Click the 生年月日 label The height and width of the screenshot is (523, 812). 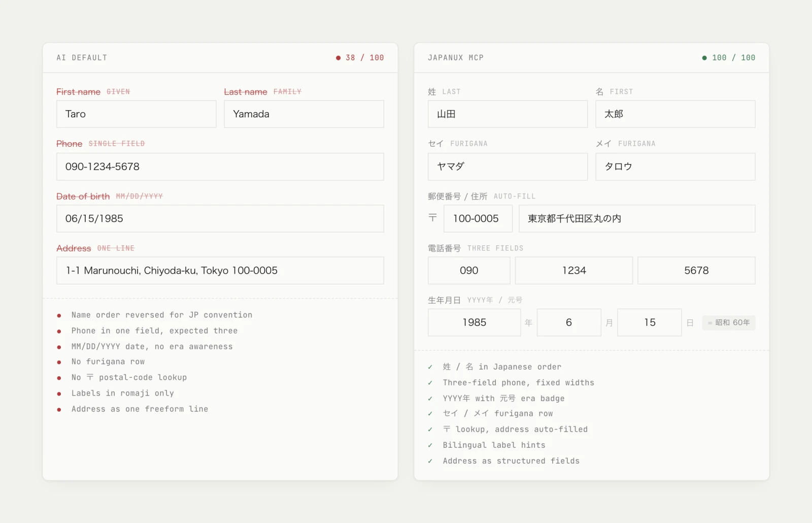[x=444, y=300]
